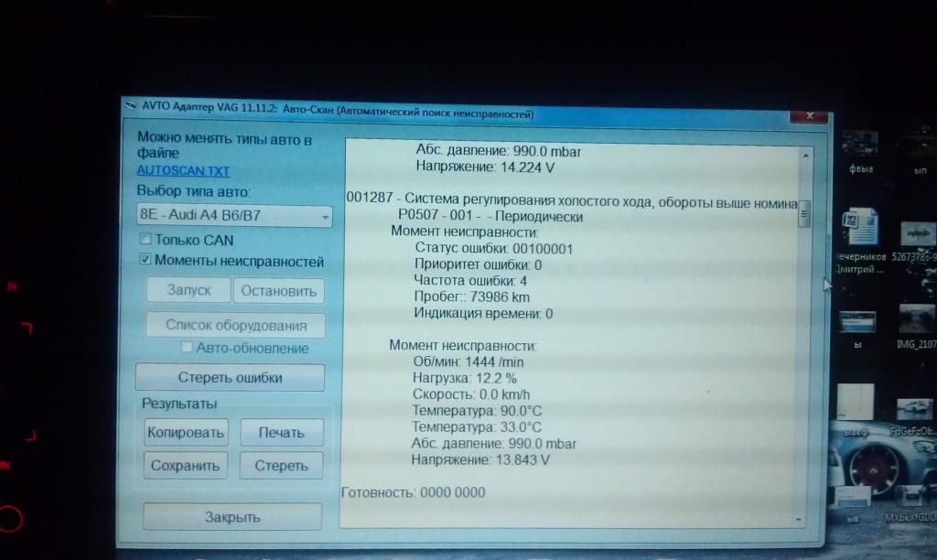
Task: Enable the 'Только CAN' checkbox
Action: pos(144,240)
